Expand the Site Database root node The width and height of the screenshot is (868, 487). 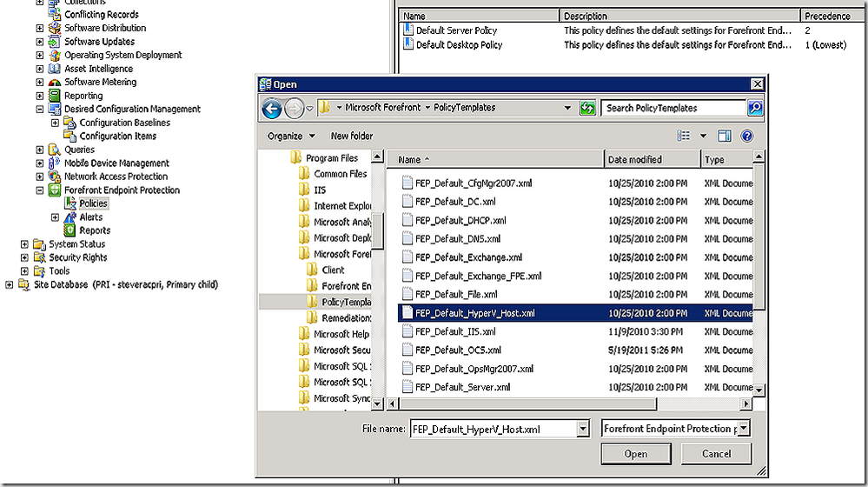click(x=9, y=284)
